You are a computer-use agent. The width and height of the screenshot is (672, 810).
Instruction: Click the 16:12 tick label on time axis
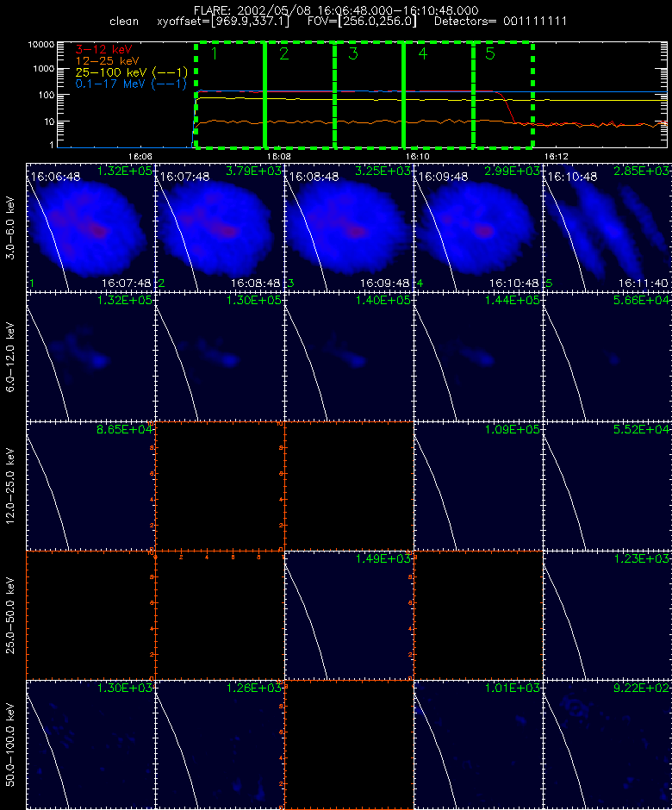(x=557, y=157)
